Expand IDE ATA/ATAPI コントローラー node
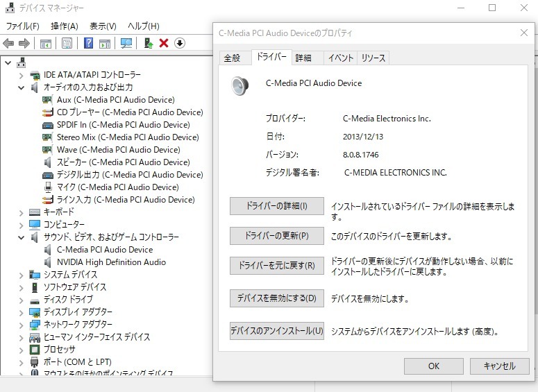This screenshot has height=392, width=538. pyautogui.click(x=22, y=76)
